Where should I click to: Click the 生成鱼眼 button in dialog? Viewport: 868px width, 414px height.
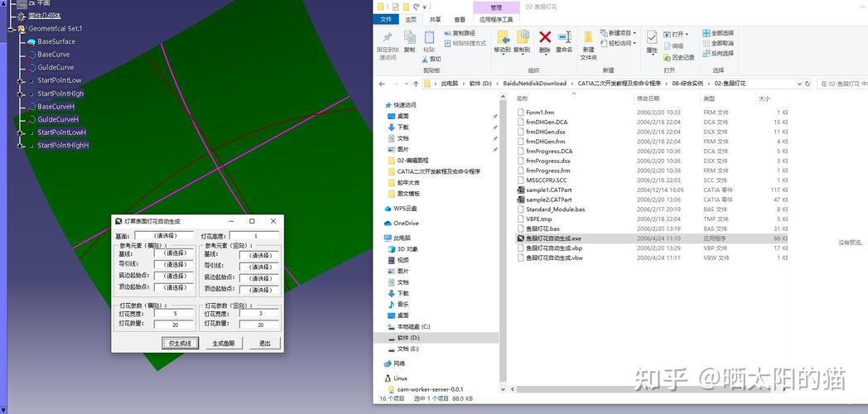pyautogui.click(x=223, y=343)
